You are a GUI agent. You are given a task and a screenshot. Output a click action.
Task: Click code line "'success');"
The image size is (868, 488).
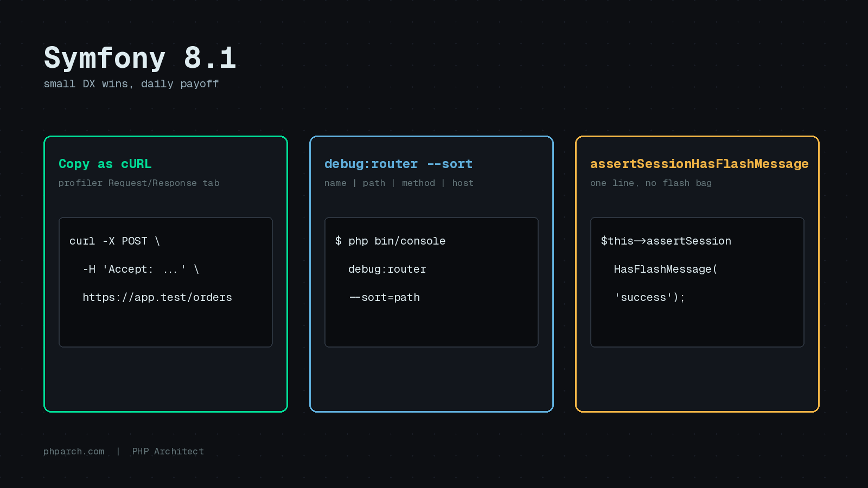point(650,297)
